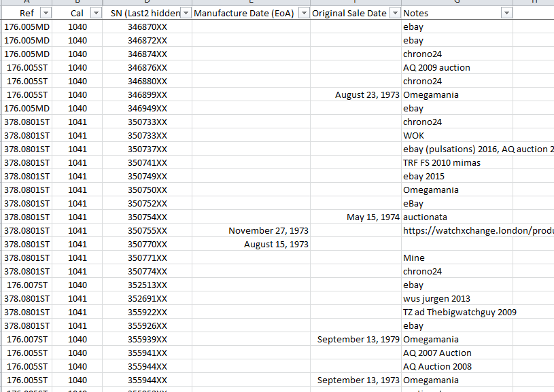Open the Notes column filter dropdown

point(506,14)
